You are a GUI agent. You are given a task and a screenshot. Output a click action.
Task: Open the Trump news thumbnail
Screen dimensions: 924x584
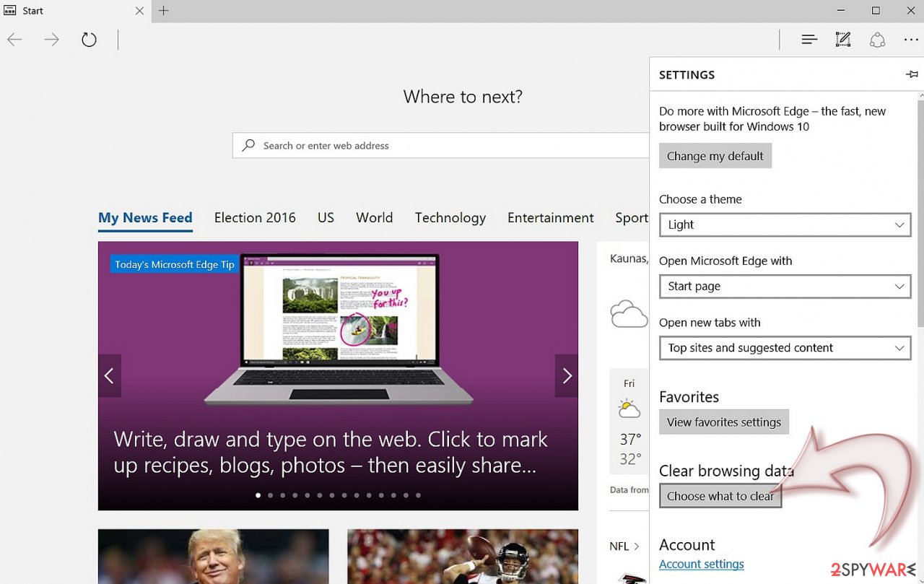click(214, 557)
